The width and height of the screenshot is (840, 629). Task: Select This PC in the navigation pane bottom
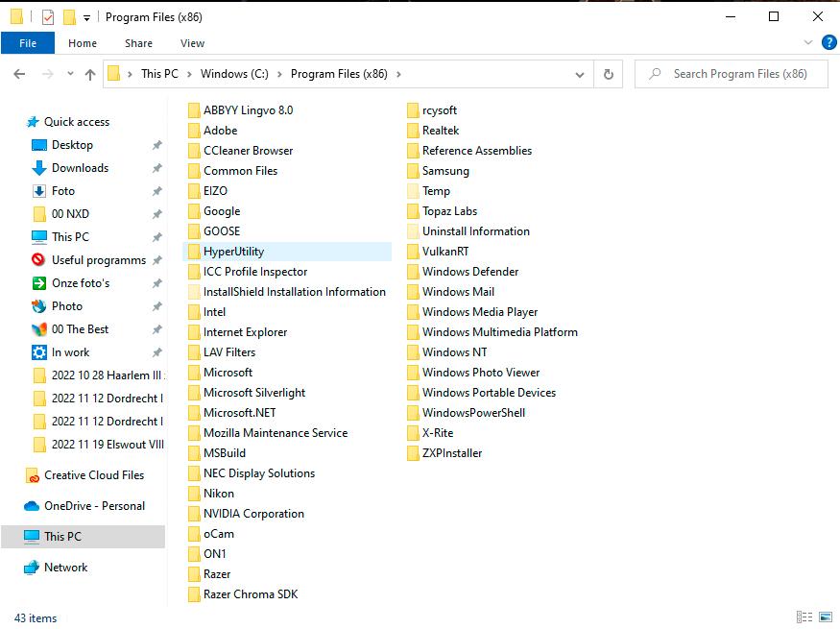click(83, 536)
